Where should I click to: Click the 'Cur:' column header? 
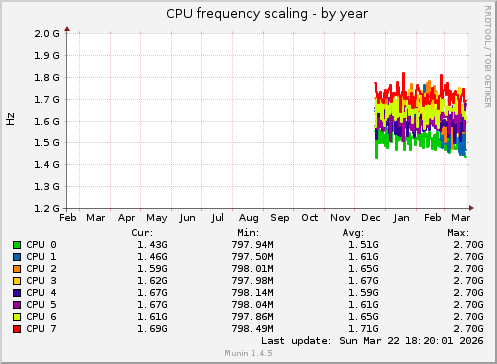point(142,233)
